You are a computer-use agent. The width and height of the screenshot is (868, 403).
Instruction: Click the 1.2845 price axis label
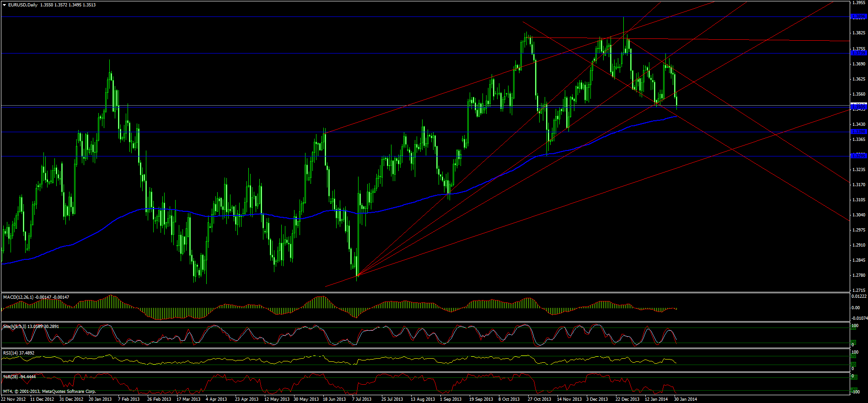pyautogui.click(x=859, y=260)
